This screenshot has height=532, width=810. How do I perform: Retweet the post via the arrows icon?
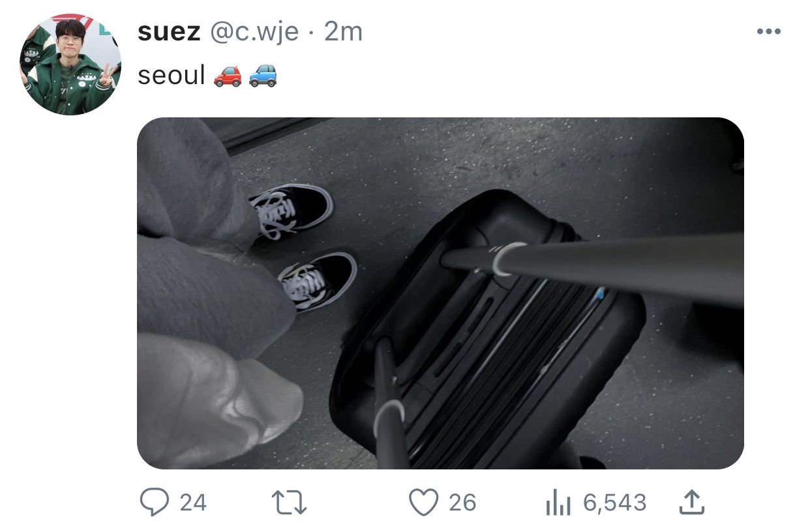pos(289,503)
